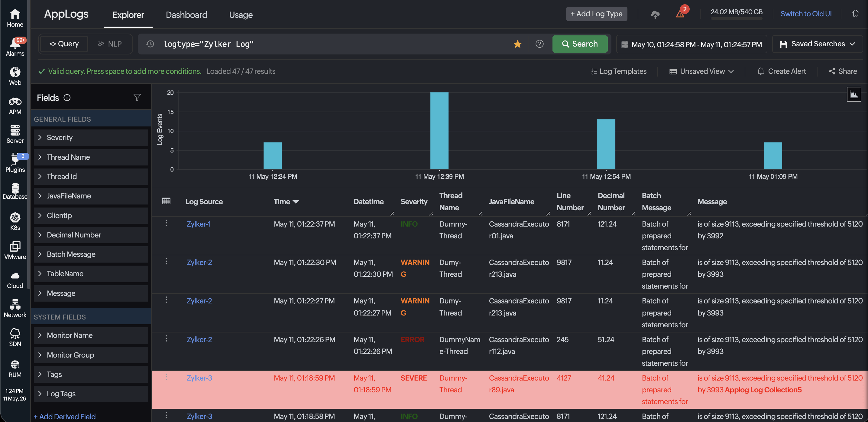
Task: Open the VMware sidebar icon
Action: tap(15, 250)
